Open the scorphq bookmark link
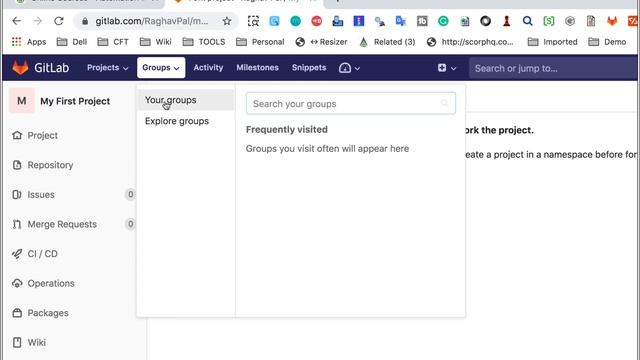 click(x=470, y=42)
